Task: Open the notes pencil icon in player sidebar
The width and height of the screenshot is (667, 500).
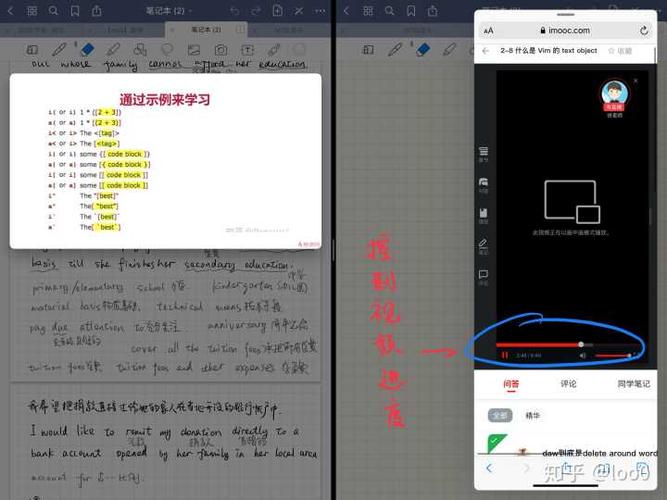Action: pyautogui.click(x=484, y=246)
